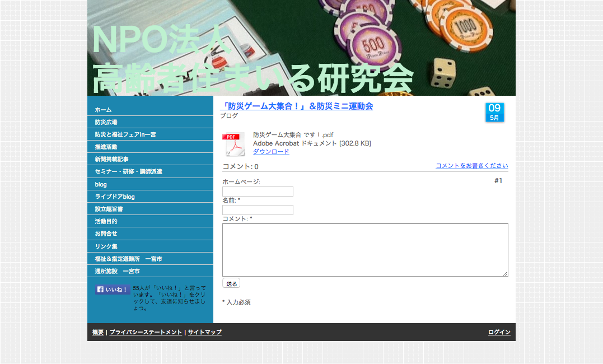
Task: Click the 09 5月 date badge
Action: pyautogui.click(x=494, y=112)
